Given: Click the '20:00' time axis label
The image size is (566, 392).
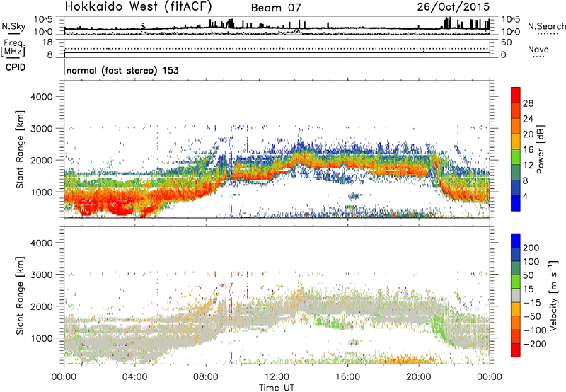Looking at the screenshot, I should [418, 377].
